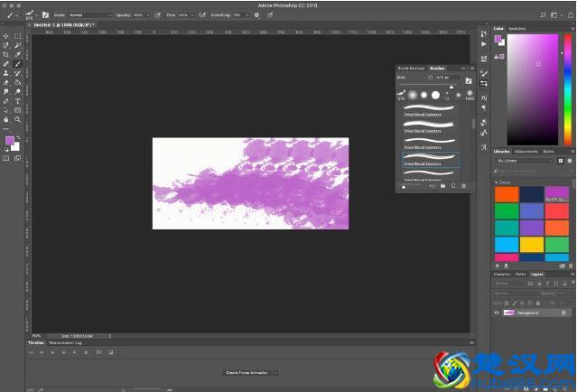Open the Opacity value dropdown arrow
577x392 pixels.
pos(148,15)
